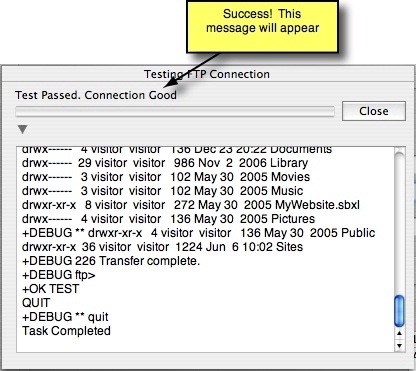Click the '226 Transfer complete.' log line
Viewport: 416px width, 371px height.
coord(111,261)
